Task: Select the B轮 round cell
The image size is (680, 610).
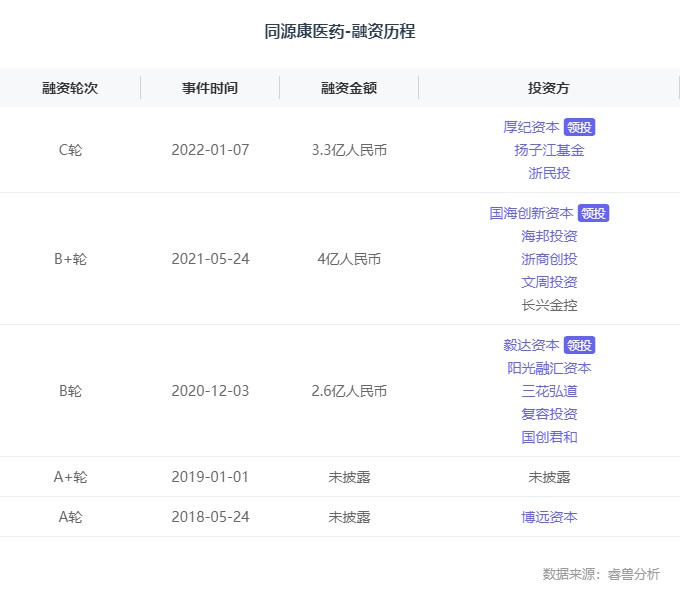Action: point(70,391)
